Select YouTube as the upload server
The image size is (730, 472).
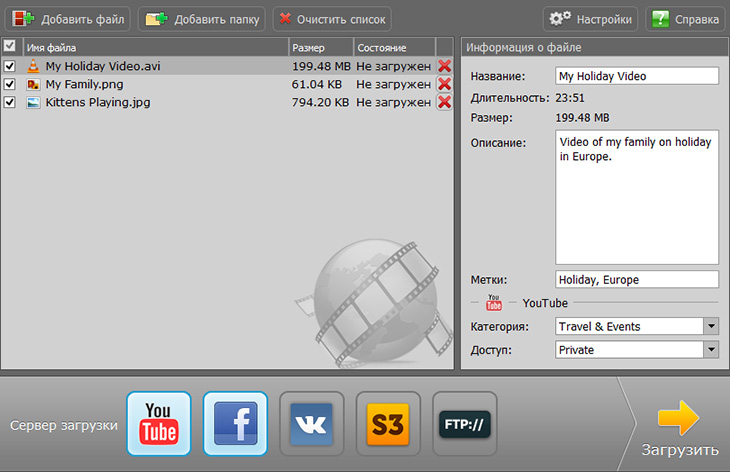coord(159,424)
